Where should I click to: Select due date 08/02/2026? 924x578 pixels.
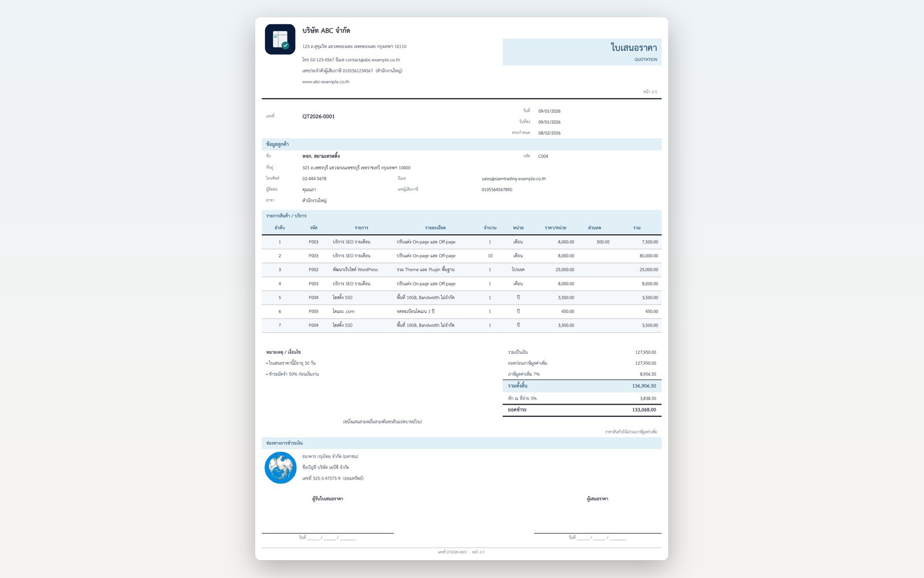coord(549,133)
